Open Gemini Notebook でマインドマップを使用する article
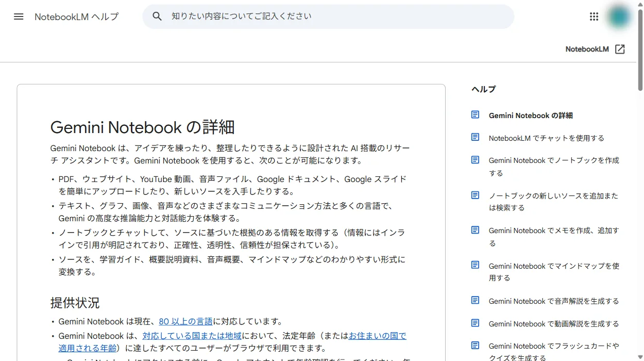This screenshot has height=361, width=644. pos(554,272)
